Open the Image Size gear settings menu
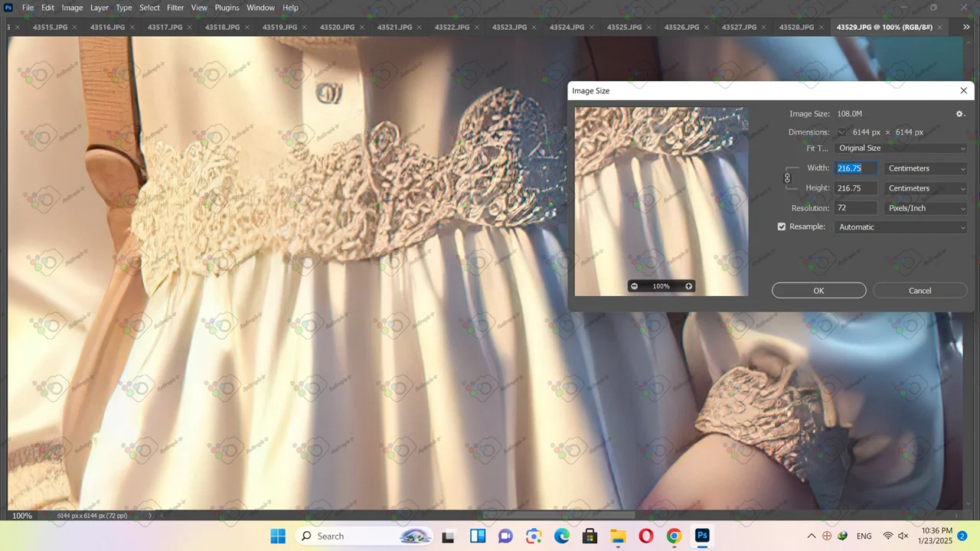The image size is (980, 551). 960,114
